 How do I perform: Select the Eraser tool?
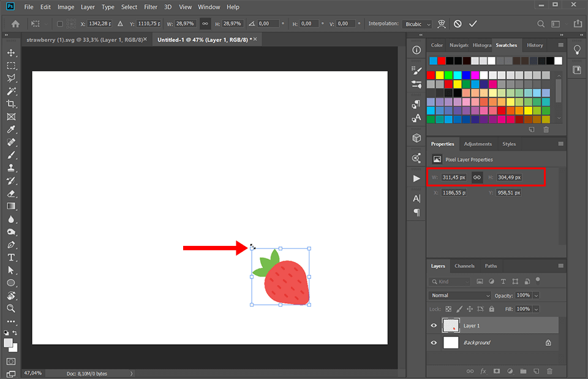pyautogui.click(x=11, y=193)
